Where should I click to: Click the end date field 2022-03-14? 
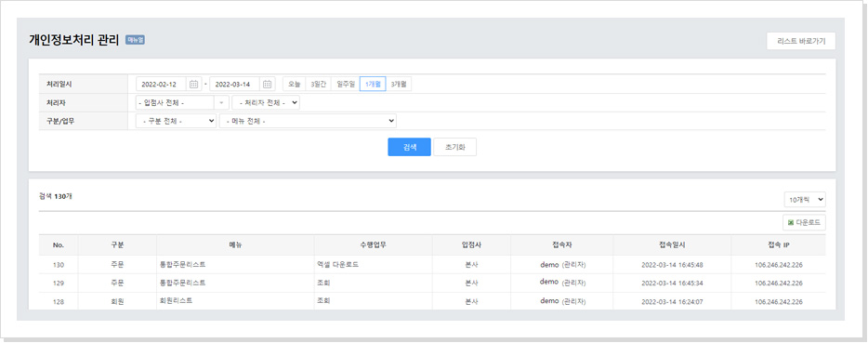[235, 85]
